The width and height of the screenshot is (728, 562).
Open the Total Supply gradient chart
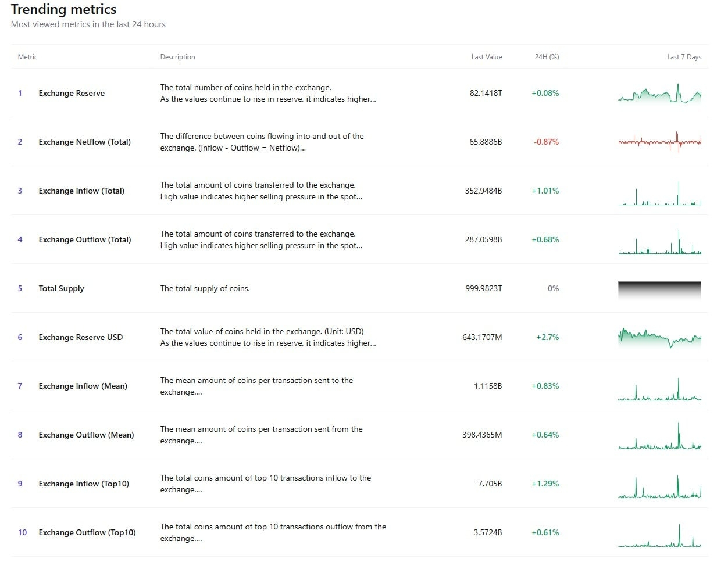click(659, 289)
